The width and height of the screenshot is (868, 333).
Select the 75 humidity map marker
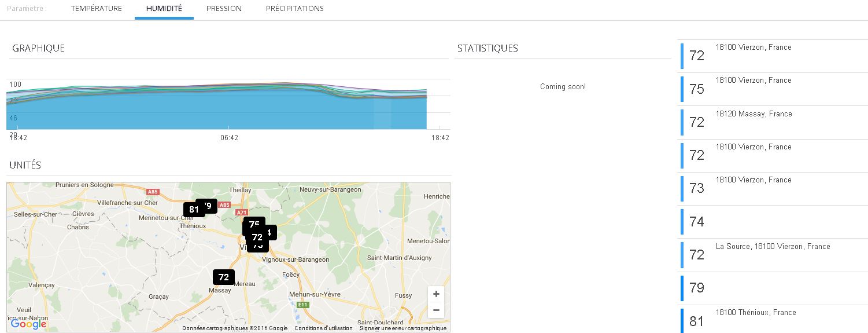coord(254,224)
